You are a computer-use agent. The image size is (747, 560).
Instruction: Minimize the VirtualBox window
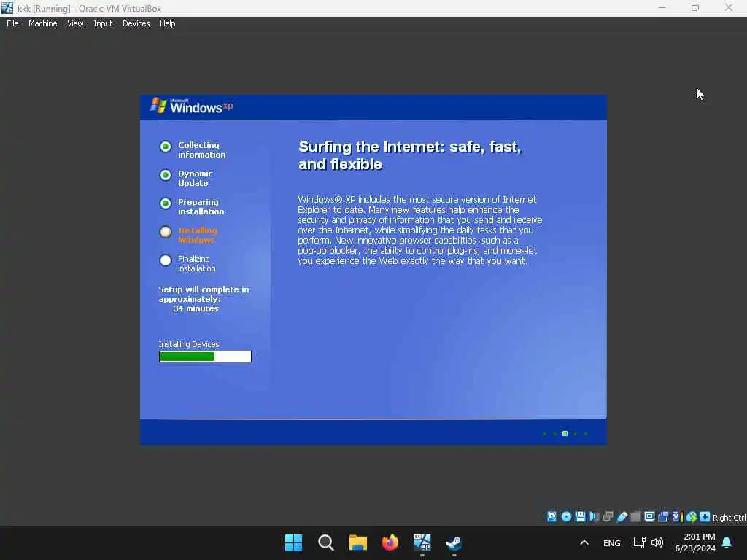coord(662,7)
